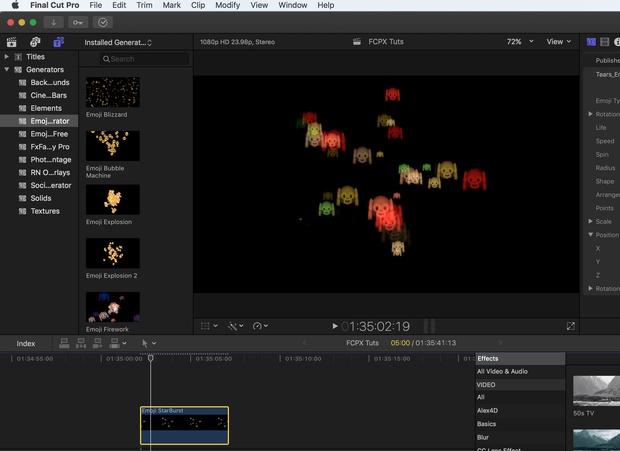Open the Installed Generators popup menu
Viewport: 620px width, 451px height.
[x=118, y=42]
